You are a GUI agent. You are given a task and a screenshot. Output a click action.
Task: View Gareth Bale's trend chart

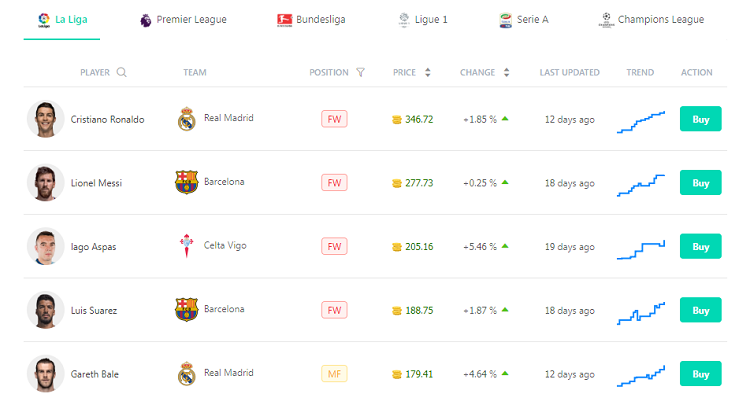(641, 376)
